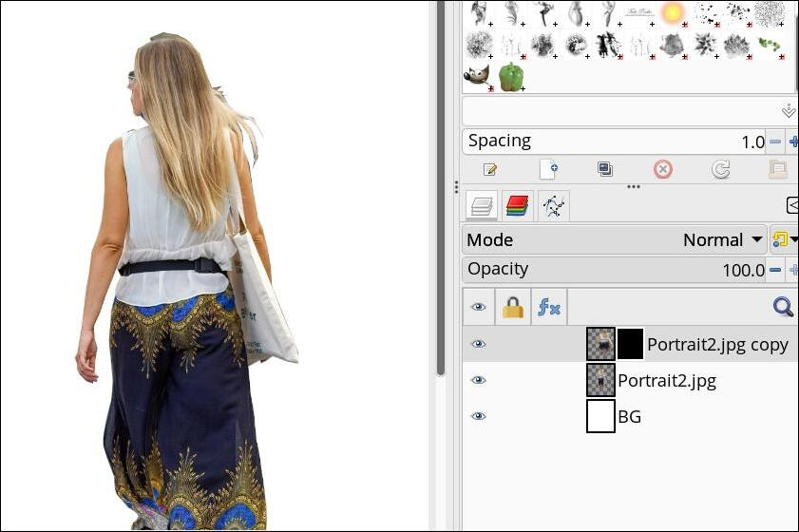Duplicate the selected brush

(x=605, y=170)
